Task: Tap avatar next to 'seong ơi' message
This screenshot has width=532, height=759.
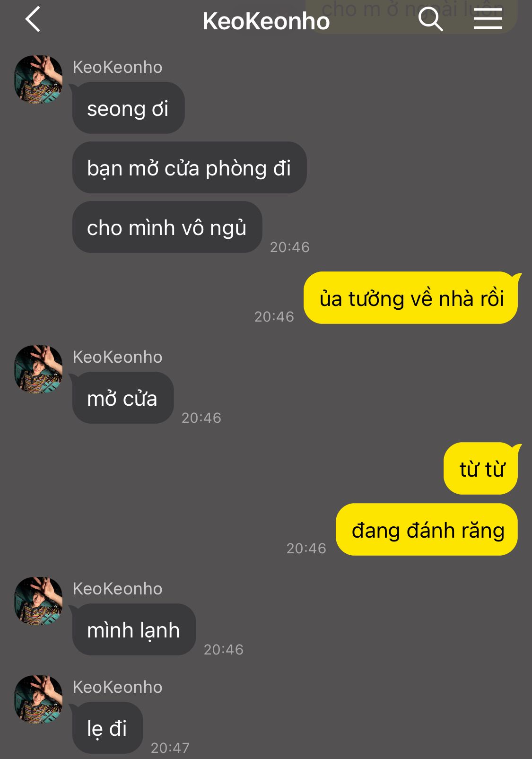Action: [x=38, y=79]
